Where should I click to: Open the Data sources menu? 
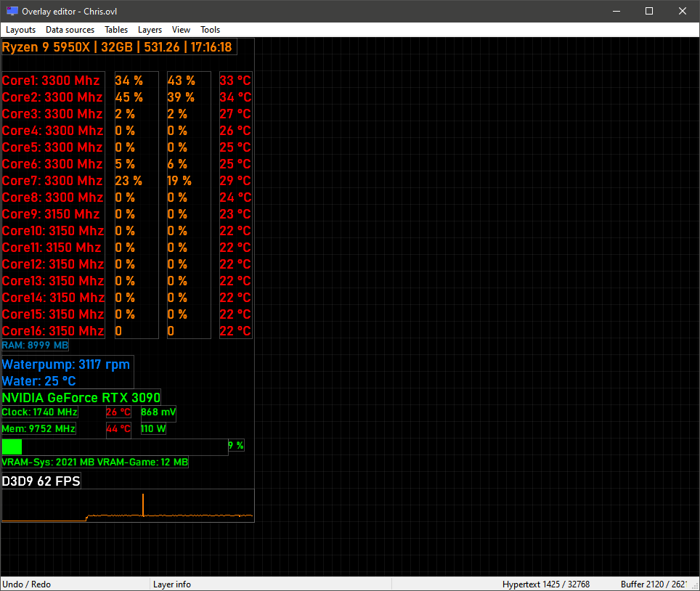point(70,30)
